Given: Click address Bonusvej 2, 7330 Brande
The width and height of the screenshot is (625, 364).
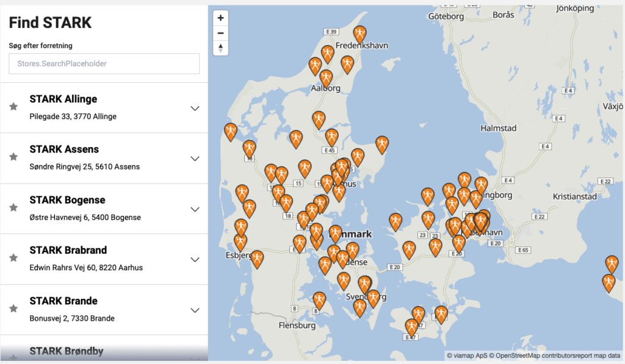Looking at the screenshot, I should (72, 318).
